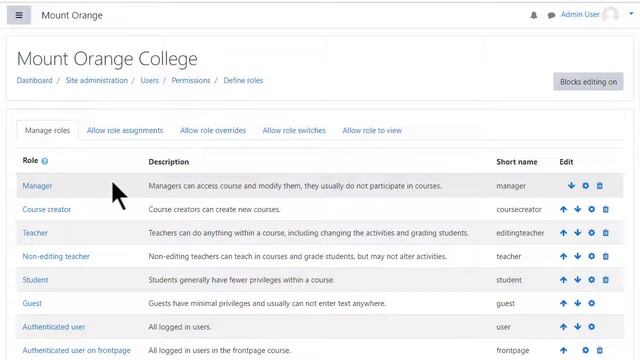Move Course creator role up
The height and width of the screenshot is (360, 640).
[563, 209]
